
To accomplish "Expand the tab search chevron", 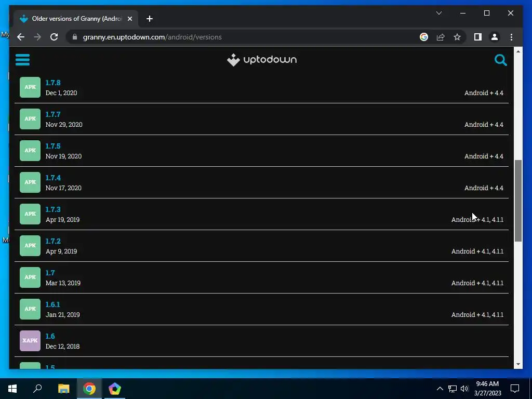I will coord(438,13).
